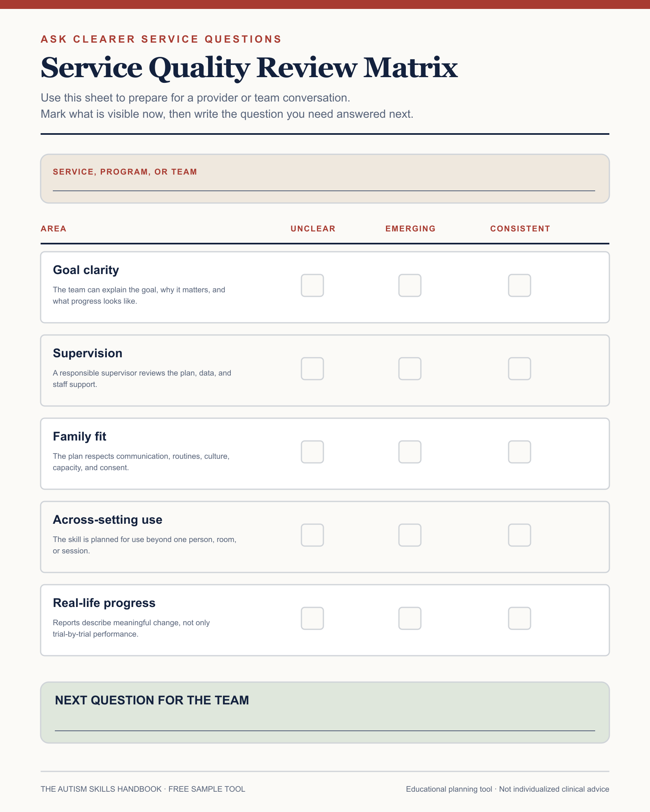
Task: Select Consistent for Across-setting use
Action: (520, 535)
